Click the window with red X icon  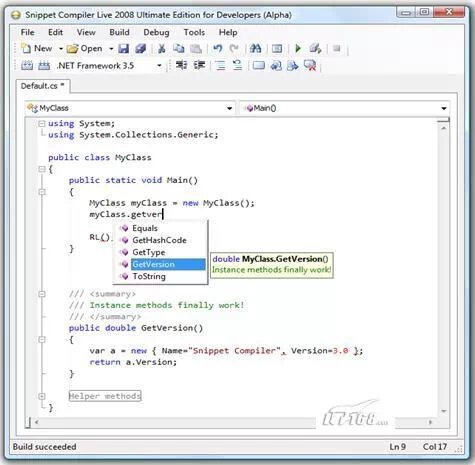click(310, 65)
